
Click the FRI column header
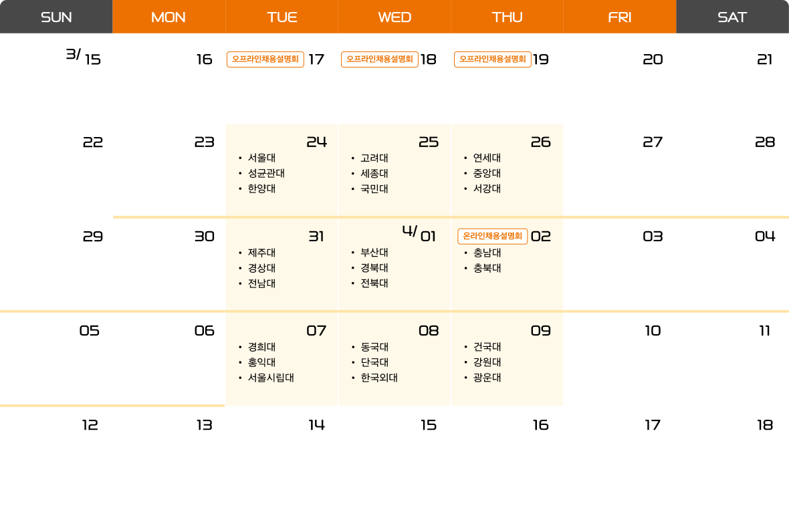pos(620,17)
